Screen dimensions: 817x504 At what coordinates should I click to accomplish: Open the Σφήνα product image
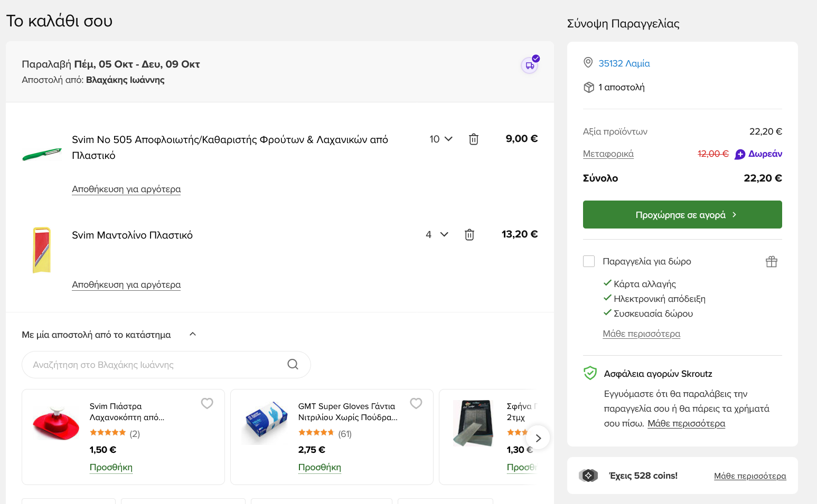473,423
